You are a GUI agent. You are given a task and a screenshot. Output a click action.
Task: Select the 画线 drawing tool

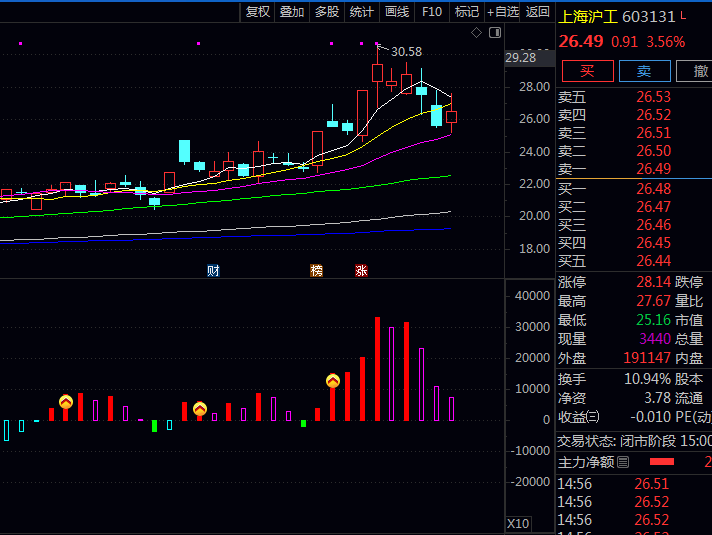click(x=397, y=12)
